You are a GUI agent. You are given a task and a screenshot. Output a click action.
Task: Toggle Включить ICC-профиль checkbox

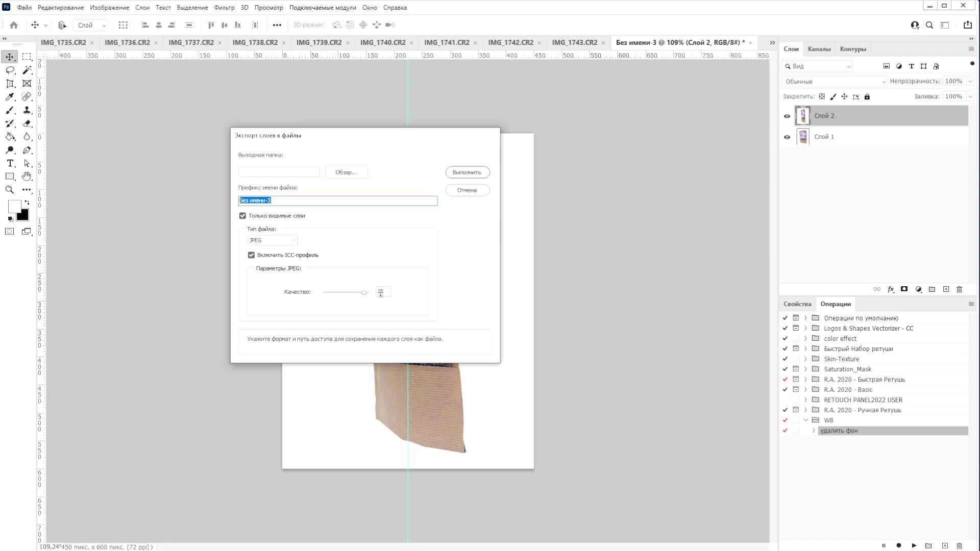251,255
